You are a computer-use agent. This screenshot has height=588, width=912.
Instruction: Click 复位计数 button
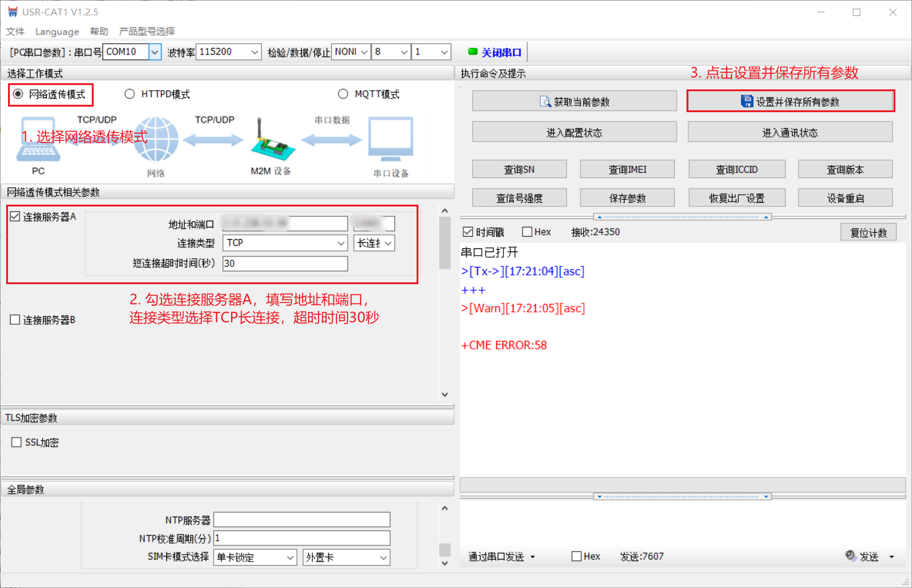click(x=868, y=232)
